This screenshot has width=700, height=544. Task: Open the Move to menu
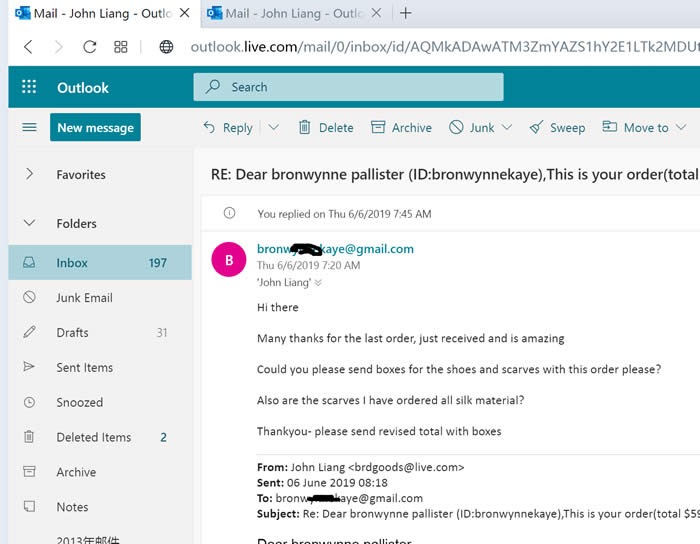click(x=636, y=127)
